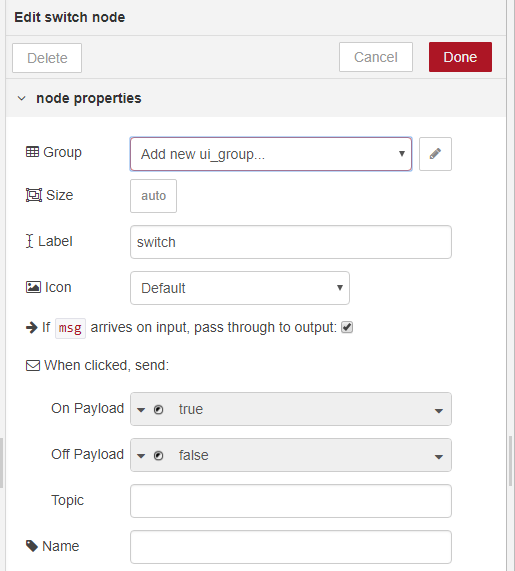Click the 'On Payload' label
The width and height of the screenshot is (515, 571).
coord(87,408)
